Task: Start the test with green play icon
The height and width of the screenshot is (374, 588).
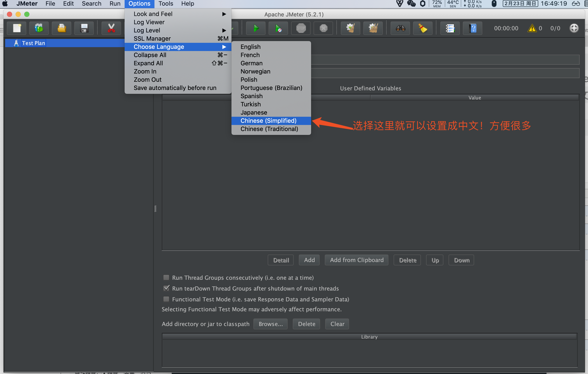Action: pyautogui.click(x=256, y=28)
